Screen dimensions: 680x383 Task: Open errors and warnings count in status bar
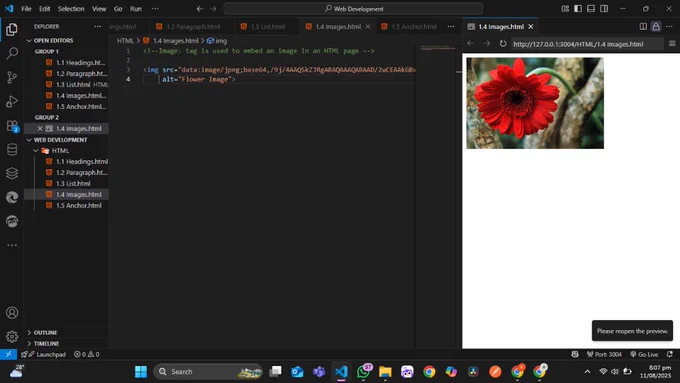[86, 354]
